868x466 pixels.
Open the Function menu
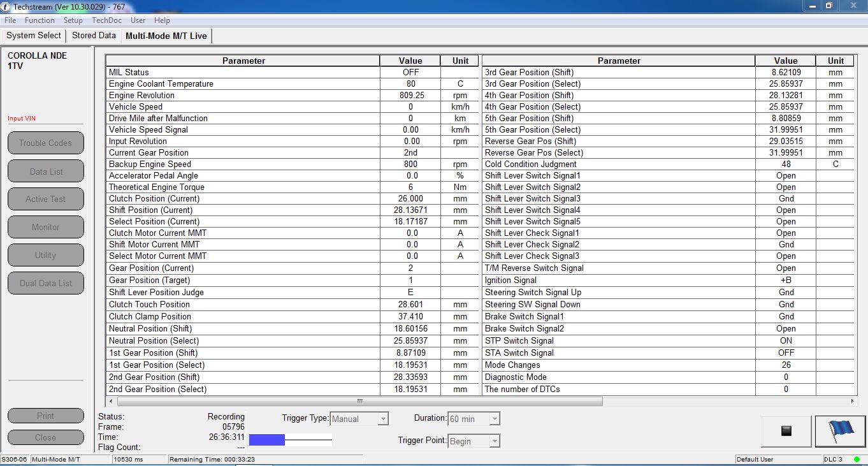40,20
